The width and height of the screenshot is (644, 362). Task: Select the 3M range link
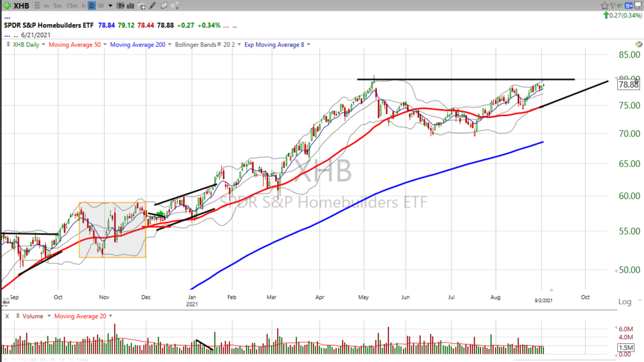coord(43,359)
